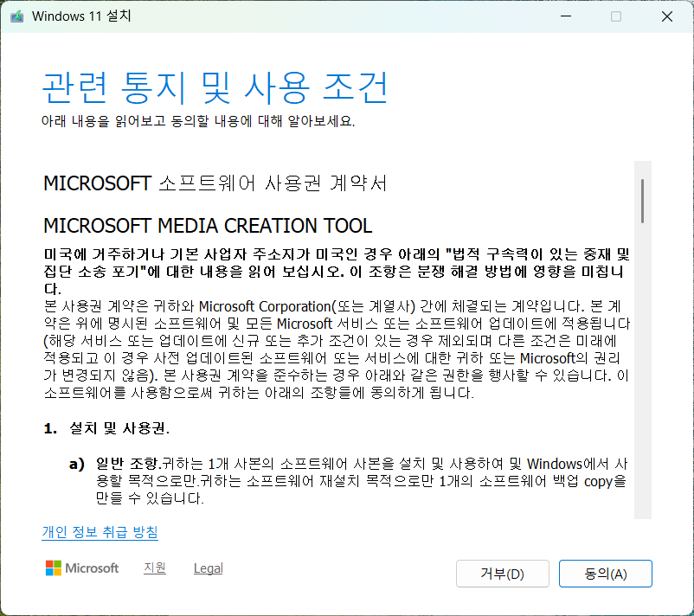Close the Windows 11 설치 window
This screenshot has height=616, width=694.
[x=666, y=16]
